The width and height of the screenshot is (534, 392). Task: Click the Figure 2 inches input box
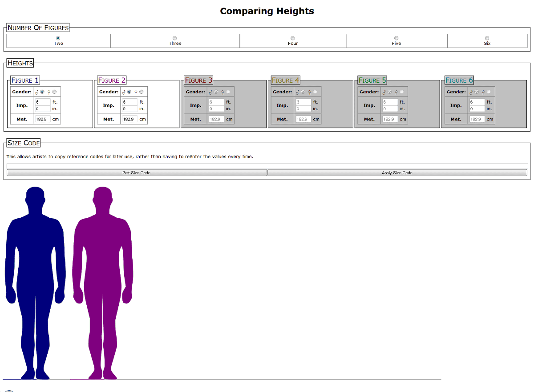129,109
